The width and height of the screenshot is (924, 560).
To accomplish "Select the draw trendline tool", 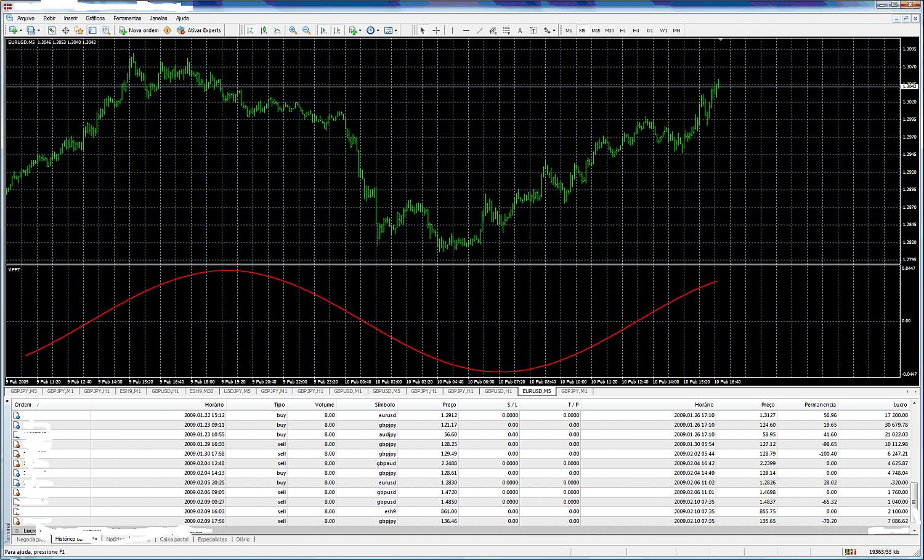I will (x=479, y=30).
